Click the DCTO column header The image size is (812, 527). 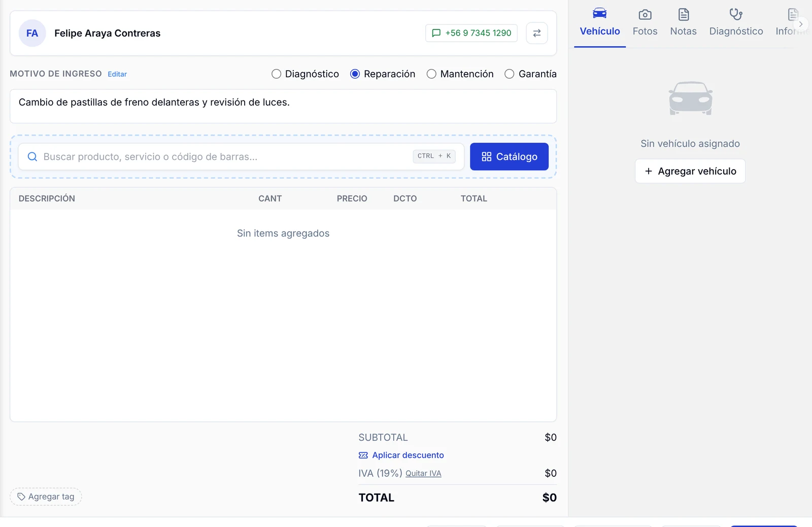pyautogui.click(x=405, y=199)
